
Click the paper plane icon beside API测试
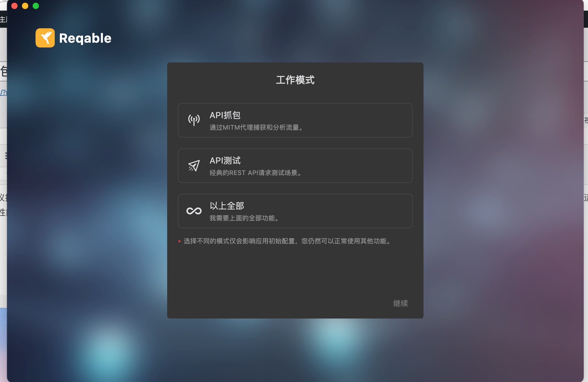(x=194, y=166)
